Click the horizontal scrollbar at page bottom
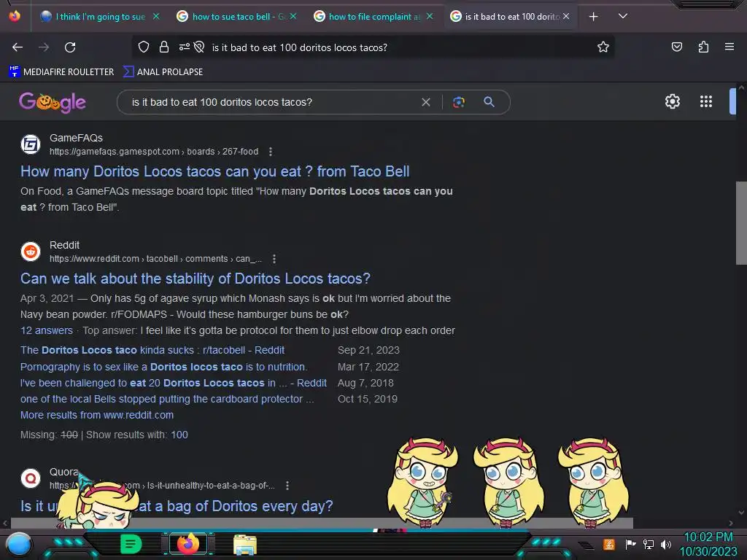The width and height of the screenshot is (747, 560). point(322,523)
